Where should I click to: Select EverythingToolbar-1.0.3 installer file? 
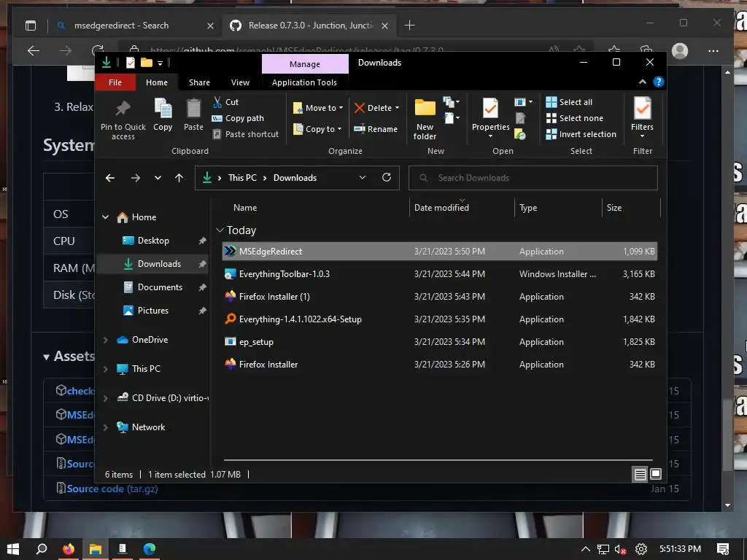click(x=440, y=274)
